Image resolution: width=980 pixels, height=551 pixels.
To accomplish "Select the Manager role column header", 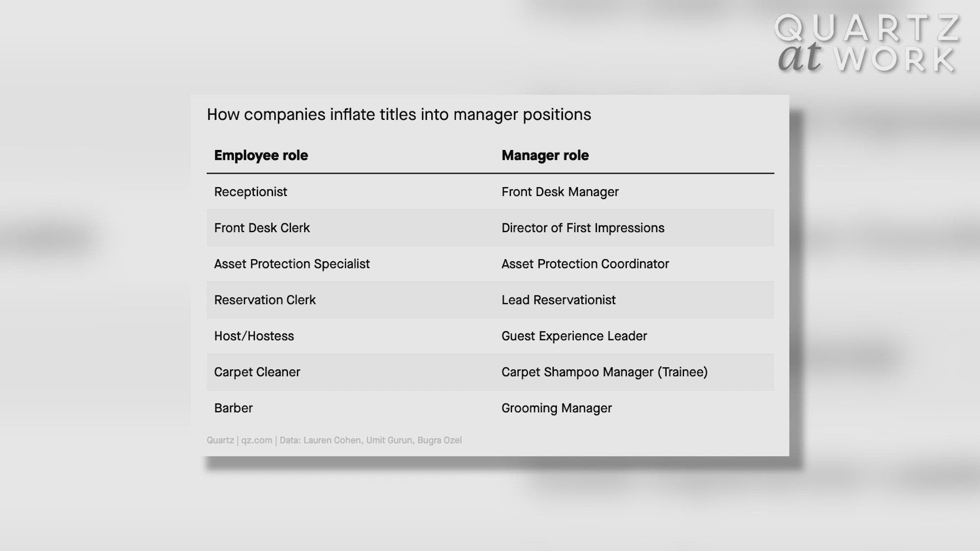I will coord(545,156).
